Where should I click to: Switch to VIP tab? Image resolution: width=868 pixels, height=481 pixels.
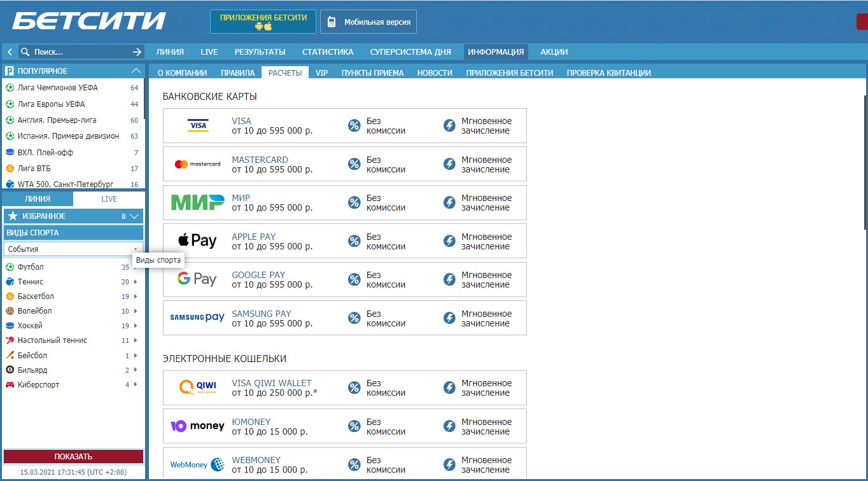click(321, 73)
